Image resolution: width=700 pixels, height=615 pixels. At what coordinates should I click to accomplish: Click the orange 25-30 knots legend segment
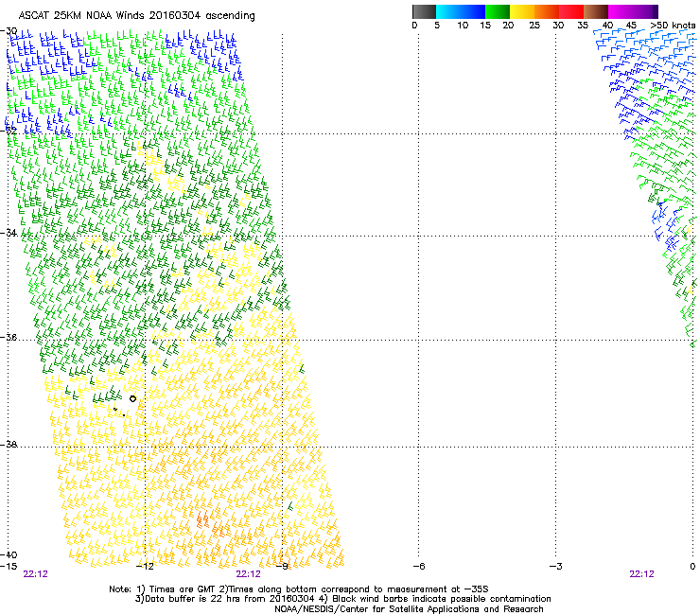point(547,11)
